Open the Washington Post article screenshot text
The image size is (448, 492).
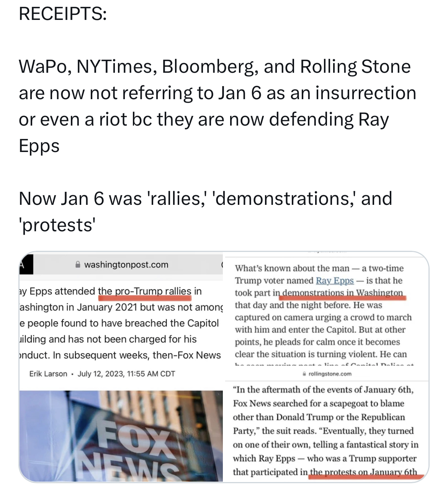(120, 323)
